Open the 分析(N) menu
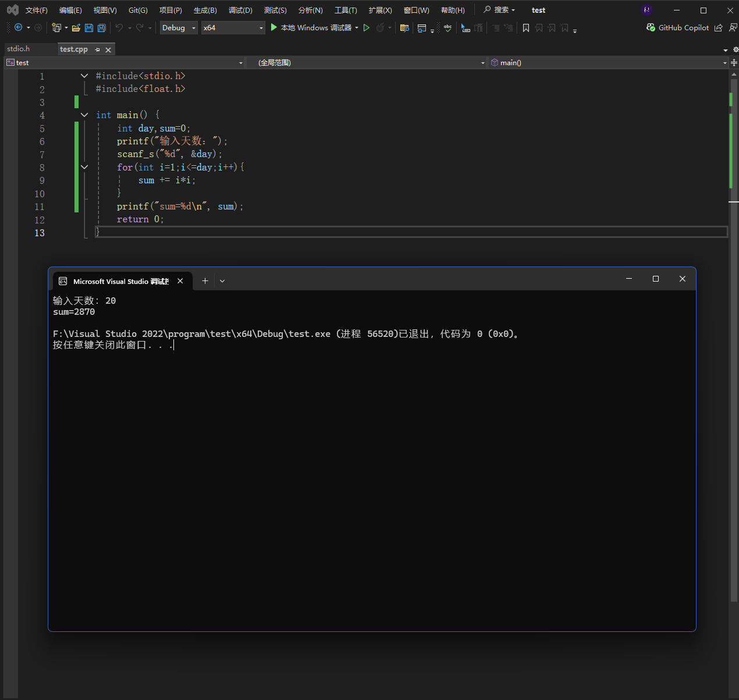Viewport: 739px width, 700px height. [x=310, y=10]
